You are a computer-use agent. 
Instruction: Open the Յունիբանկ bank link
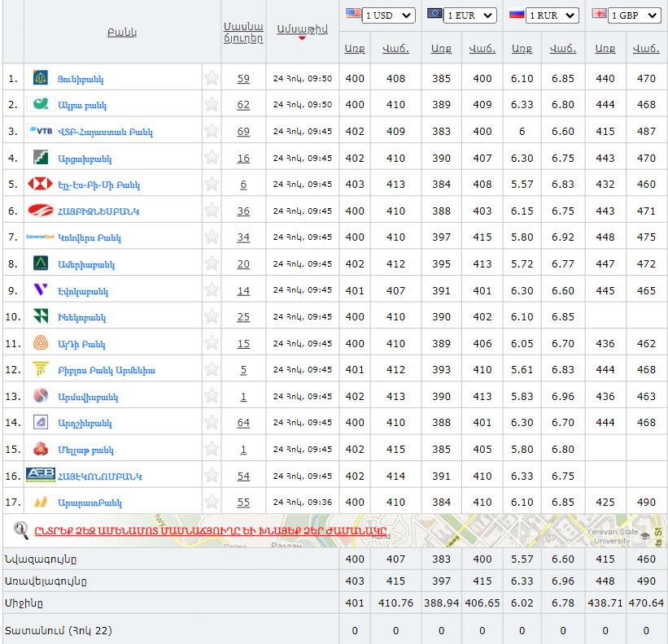pos(81,79)
